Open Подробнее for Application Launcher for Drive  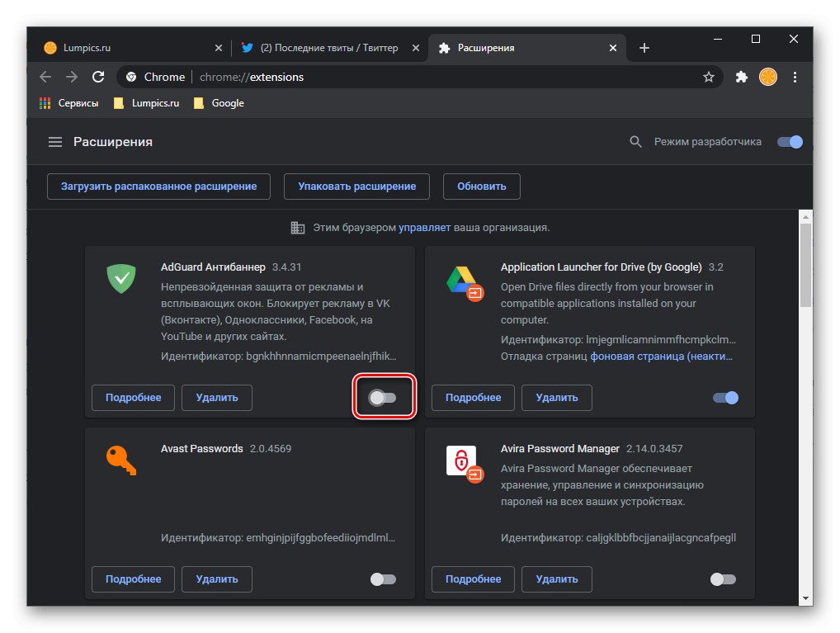[473, 397]
